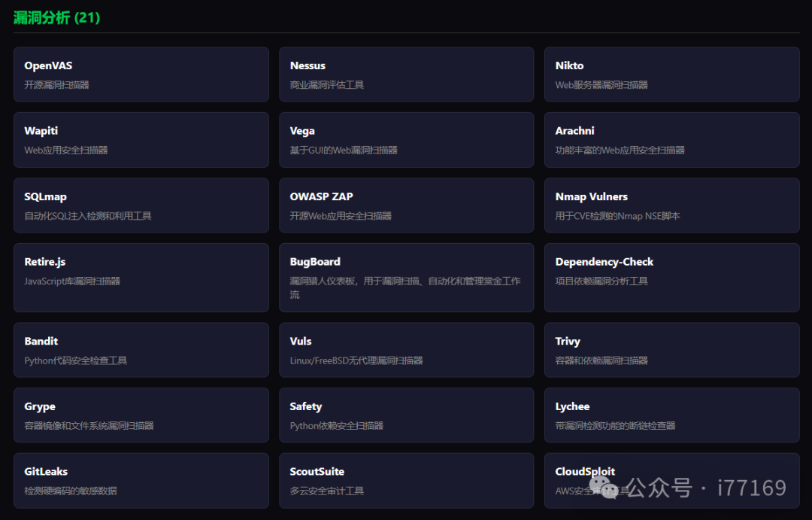
Task: Open the Retire.js card
Action: 141,278
